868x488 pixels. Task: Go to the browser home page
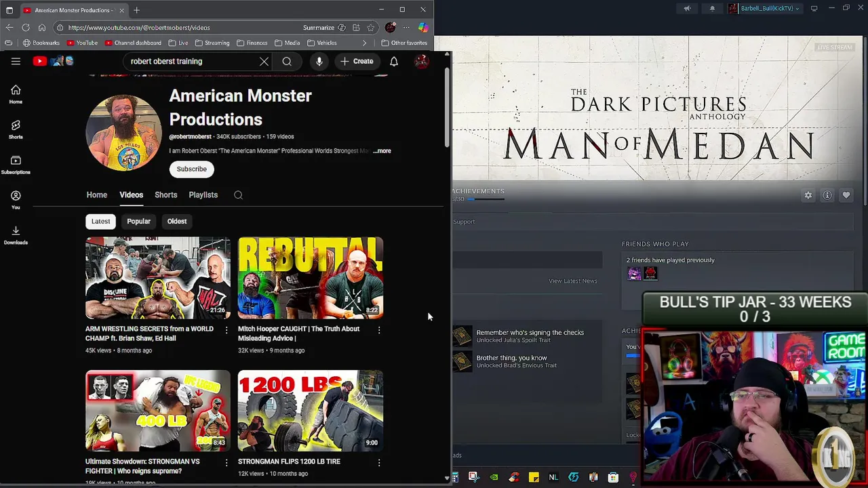click(41, 28)
